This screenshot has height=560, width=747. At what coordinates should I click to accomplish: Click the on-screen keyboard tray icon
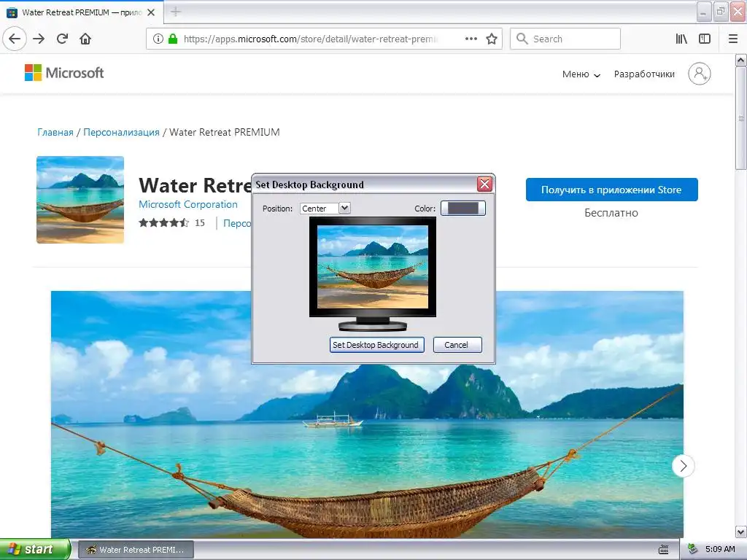[x=663, y=550]
